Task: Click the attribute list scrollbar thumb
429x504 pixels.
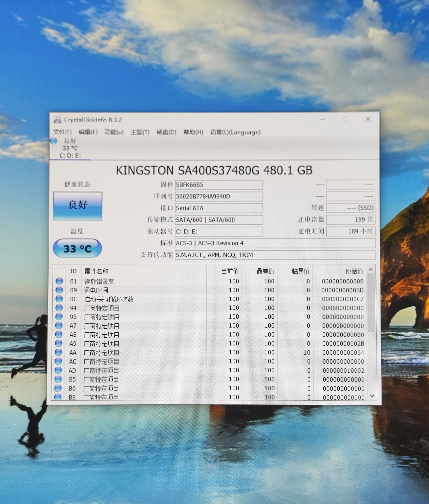Action: click(371, 302)
